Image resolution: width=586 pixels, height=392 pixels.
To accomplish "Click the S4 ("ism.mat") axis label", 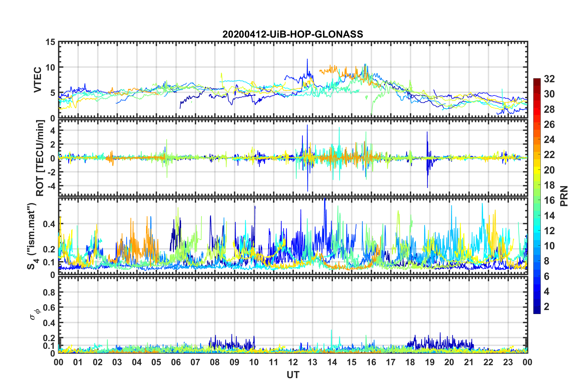I will click(x=32, y=236).
